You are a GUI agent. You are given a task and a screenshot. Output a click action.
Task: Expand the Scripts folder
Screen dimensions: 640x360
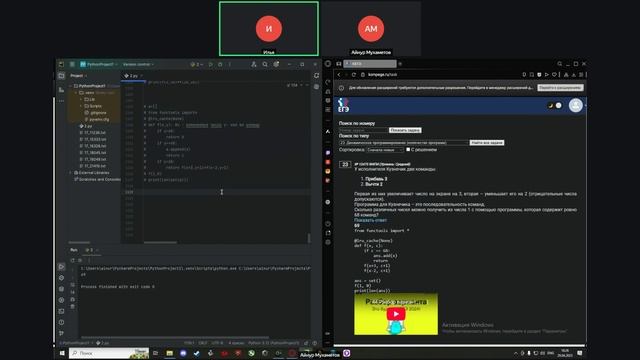coord(81,106)
